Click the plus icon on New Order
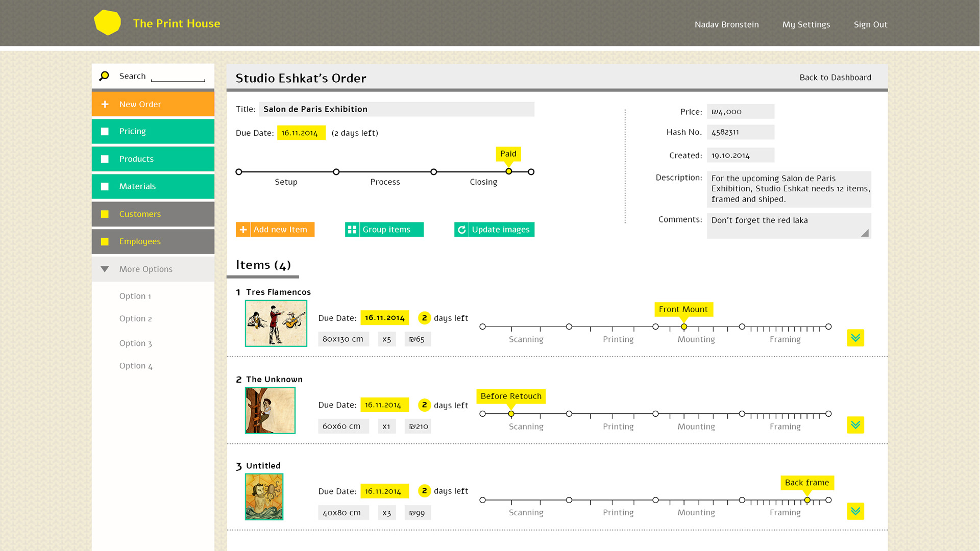980x551 pixels. [105, 104]
